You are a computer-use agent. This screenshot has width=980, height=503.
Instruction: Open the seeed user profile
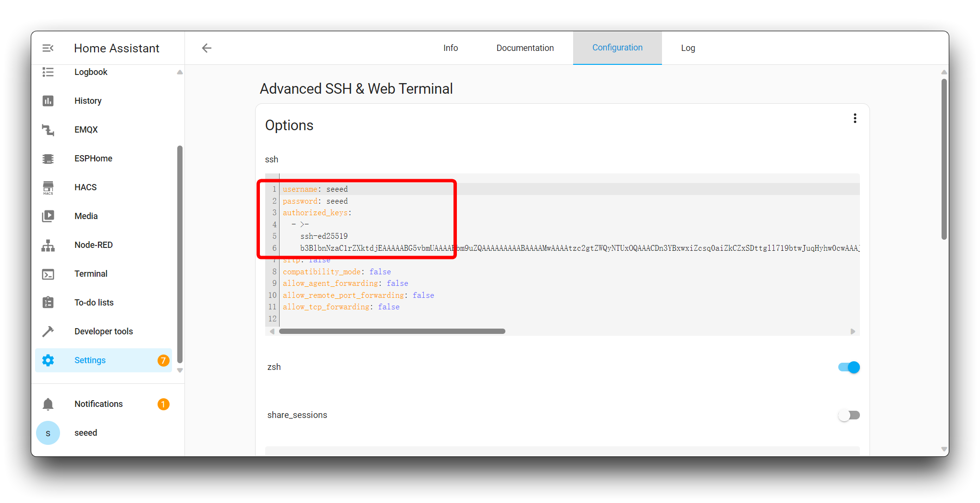[103, 433]
